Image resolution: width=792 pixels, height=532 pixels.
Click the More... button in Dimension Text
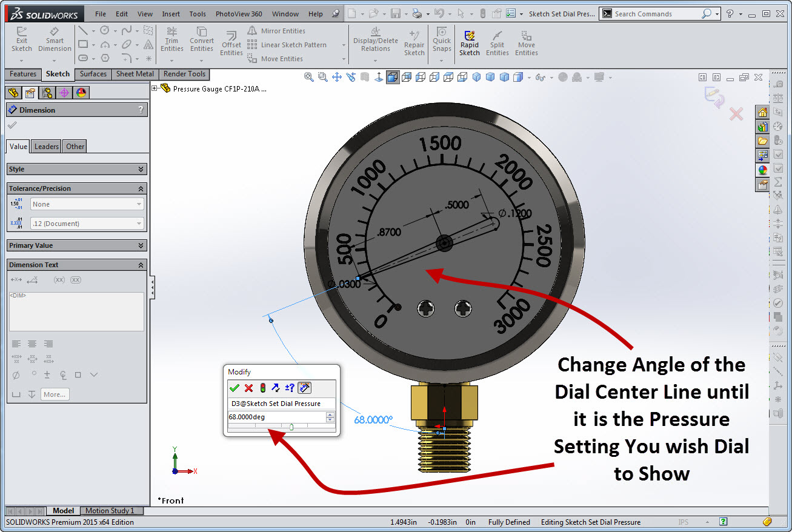pos(55,394)
